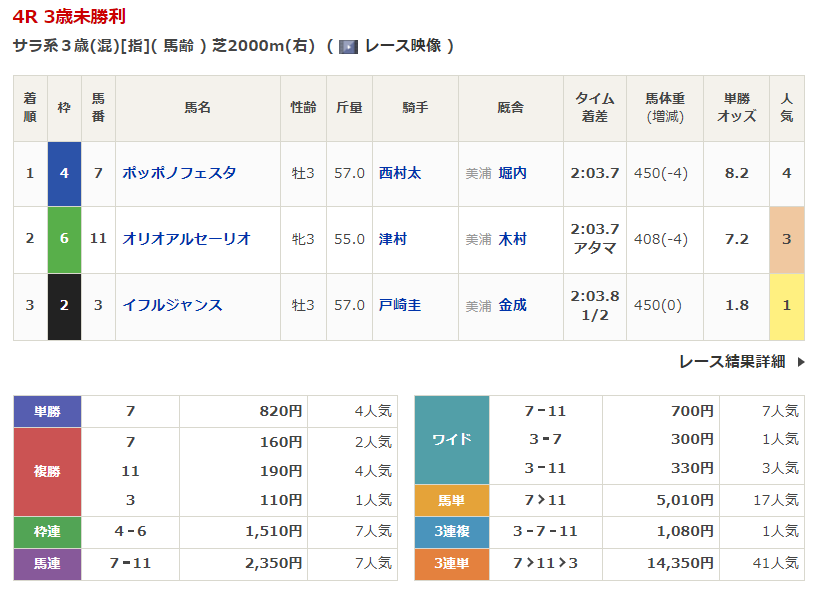Click the 騎手 column header

click(415, 108)
